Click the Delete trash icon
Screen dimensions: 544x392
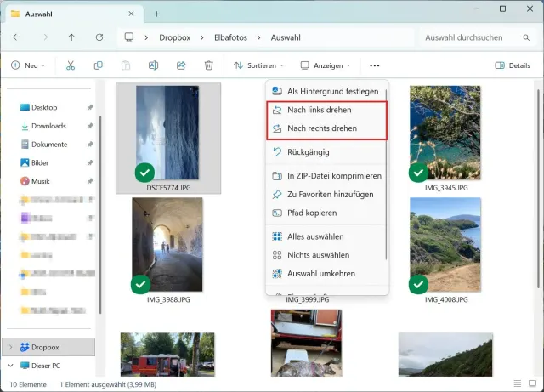coord(209,65)
